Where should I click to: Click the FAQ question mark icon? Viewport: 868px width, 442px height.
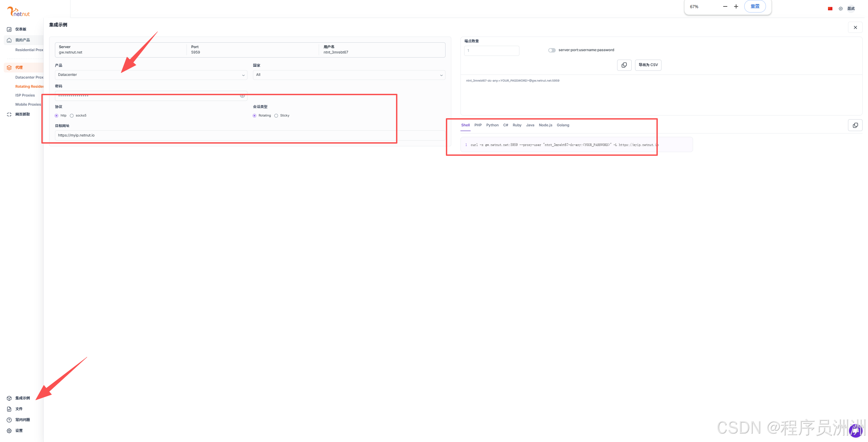[x=9, y=420]
